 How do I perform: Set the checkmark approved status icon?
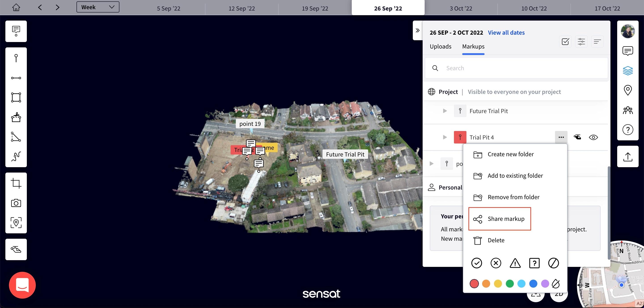(477, 263)
